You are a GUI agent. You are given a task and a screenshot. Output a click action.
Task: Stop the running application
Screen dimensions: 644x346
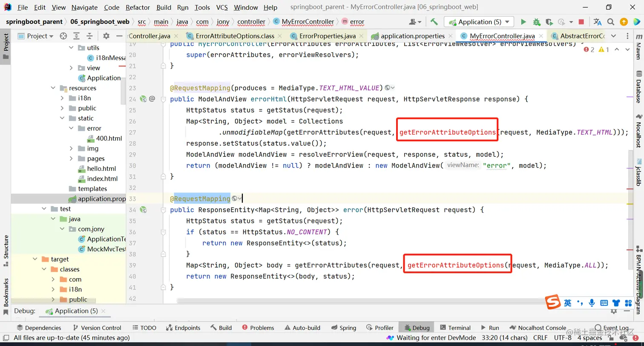click(581, 22)
